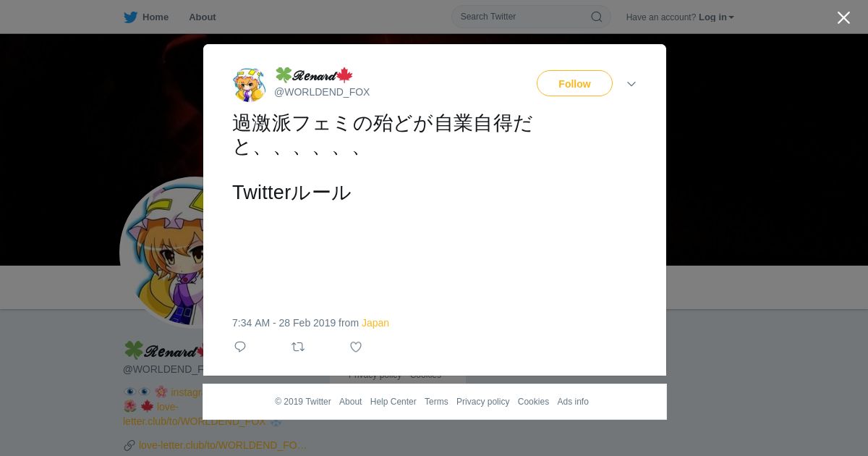This screenshot has height=456, width=868.
Task: Like the tweet with the heart icon
Action: (x=356, y=347)
